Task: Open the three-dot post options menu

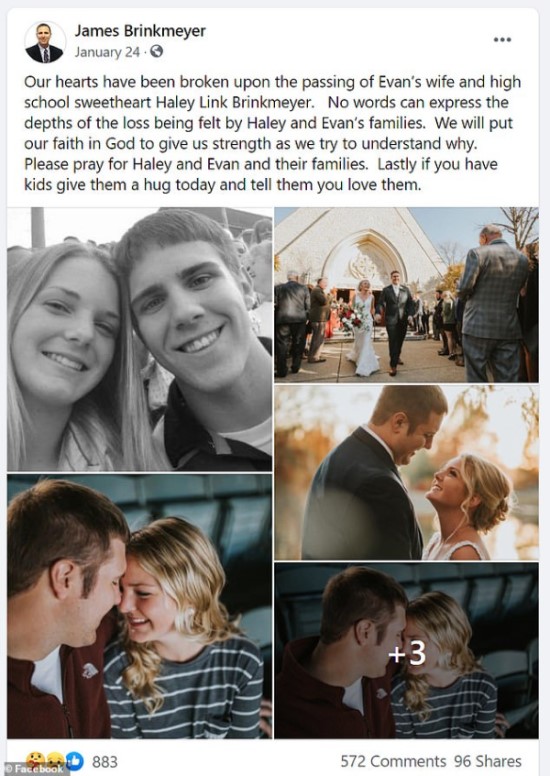Action: [x=502, y=40]
